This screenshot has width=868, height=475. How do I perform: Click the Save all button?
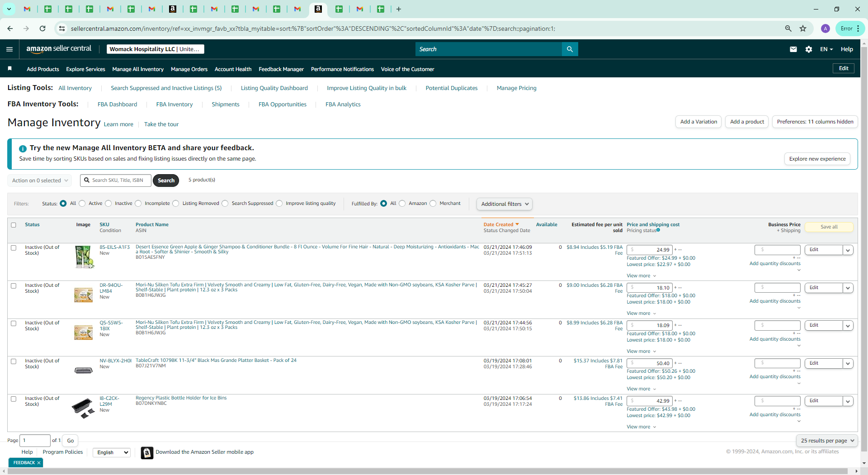pyautogui.click(x=829, y=227)
